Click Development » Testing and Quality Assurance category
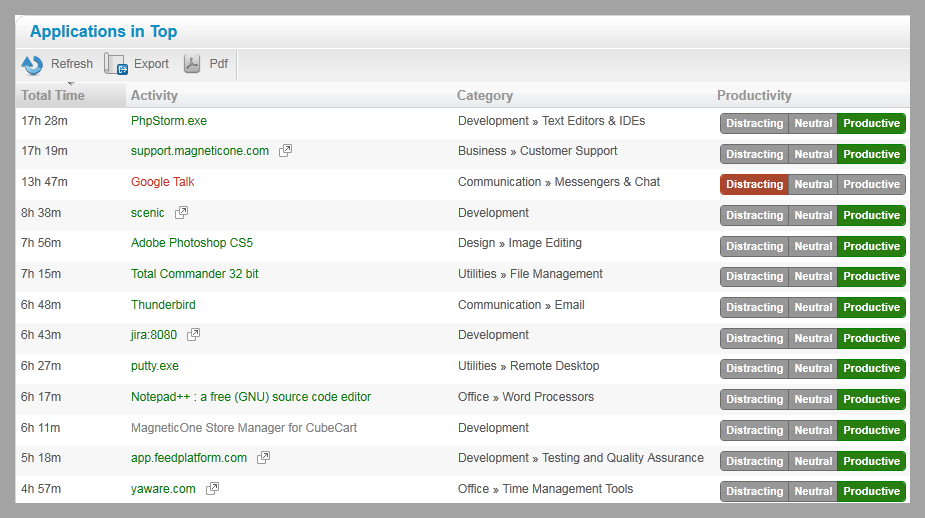Screen dimensions: 925x518 coord(580,458)
